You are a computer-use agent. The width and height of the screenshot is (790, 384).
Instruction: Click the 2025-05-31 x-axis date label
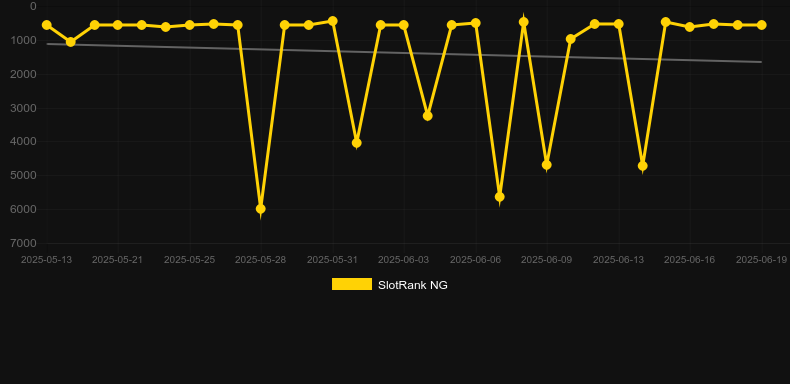(x=333, y=260)
